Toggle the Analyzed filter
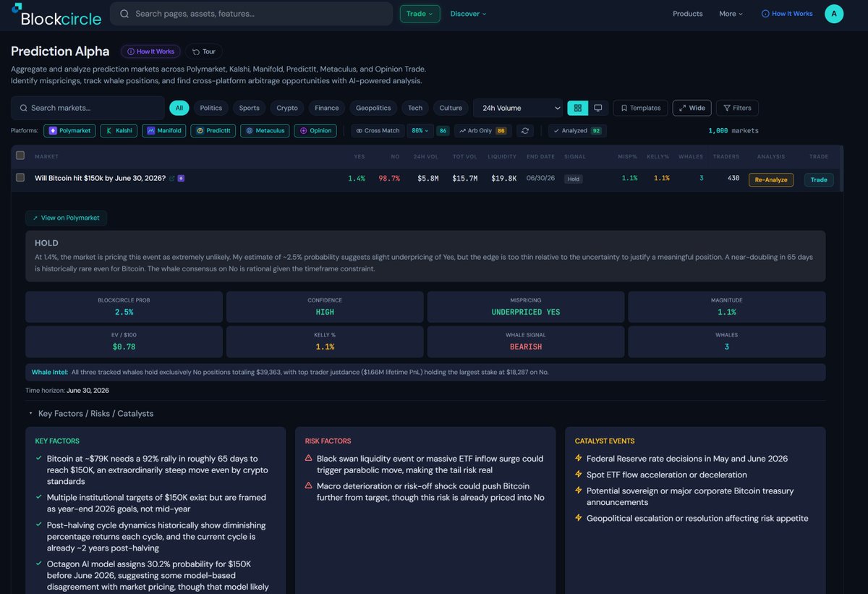This screenshot has width=868, height=594. click(x=577, y=131)
